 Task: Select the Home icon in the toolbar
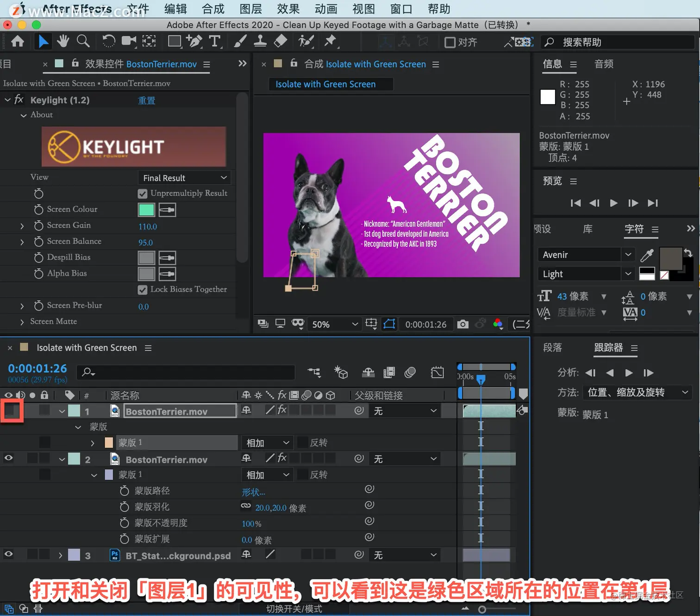click(18, 42)
